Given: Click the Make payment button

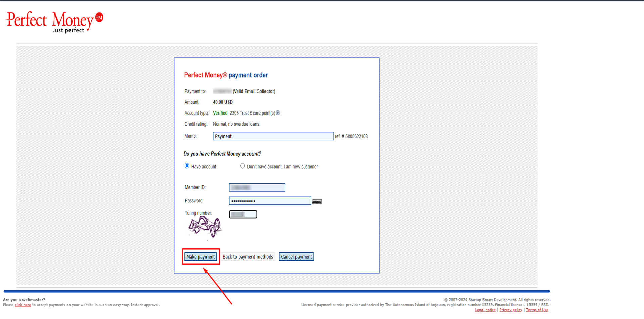Looking at the screenshot, I should (x=200, y=257).
